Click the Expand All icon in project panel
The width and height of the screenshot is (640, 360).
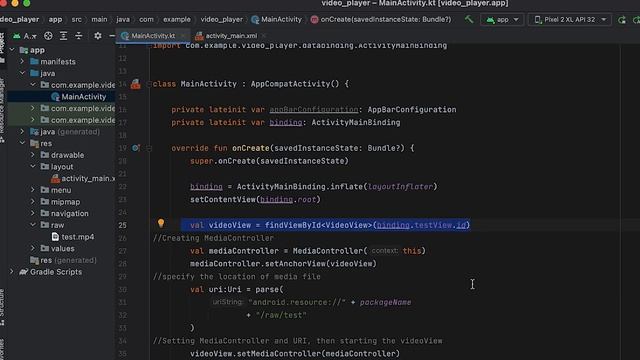tap(63, 36)
